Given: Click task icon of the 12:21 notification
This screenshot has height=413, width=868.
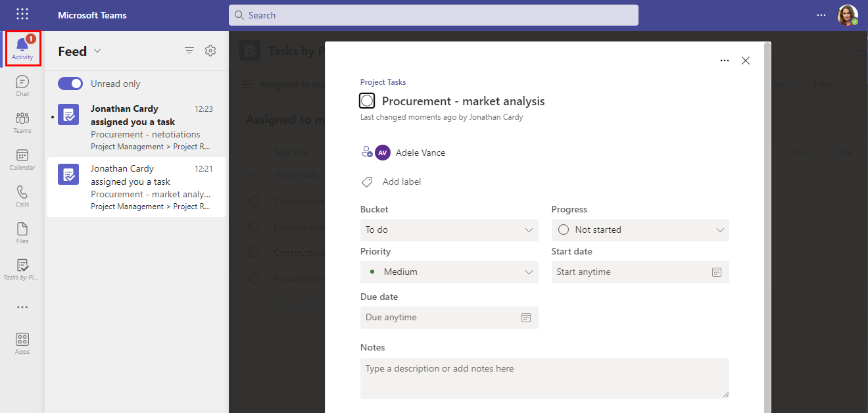Looking at the screenshot, I should 68,174.
